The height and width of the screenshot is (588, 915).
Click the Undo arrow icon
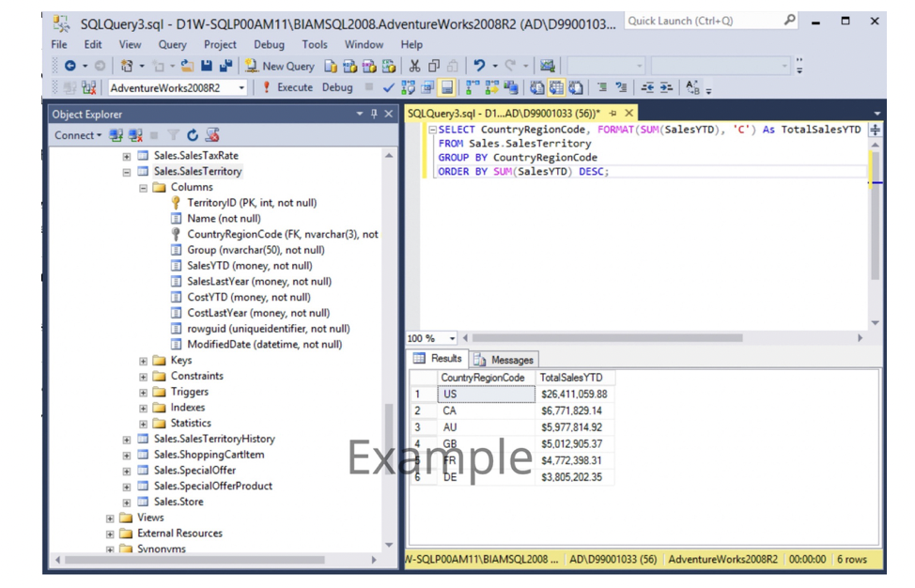point(479,66)
